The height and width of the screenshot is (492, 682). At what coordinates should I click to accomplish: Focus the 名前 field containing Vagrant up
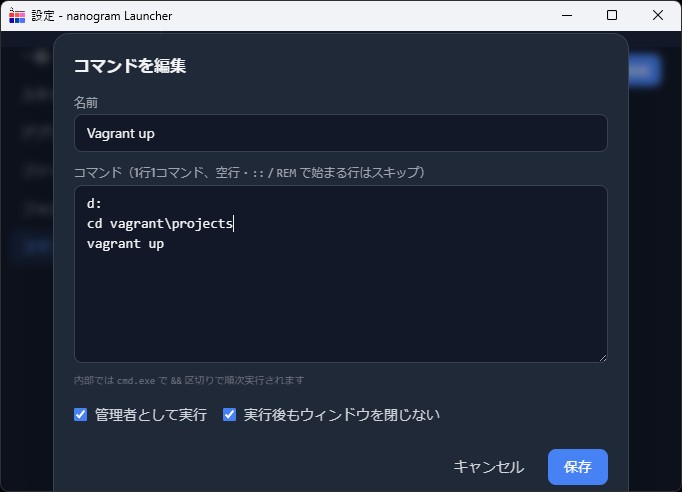tap(340, 133)
